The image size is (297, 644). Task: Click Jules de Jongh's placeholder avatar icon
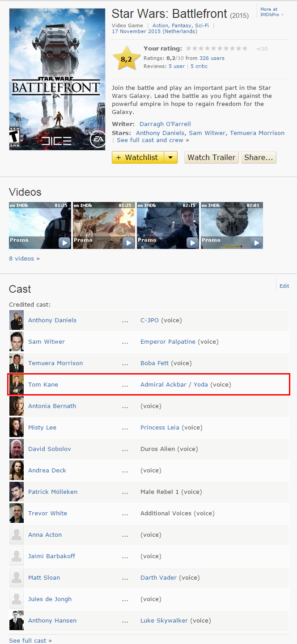coord(17,599)
